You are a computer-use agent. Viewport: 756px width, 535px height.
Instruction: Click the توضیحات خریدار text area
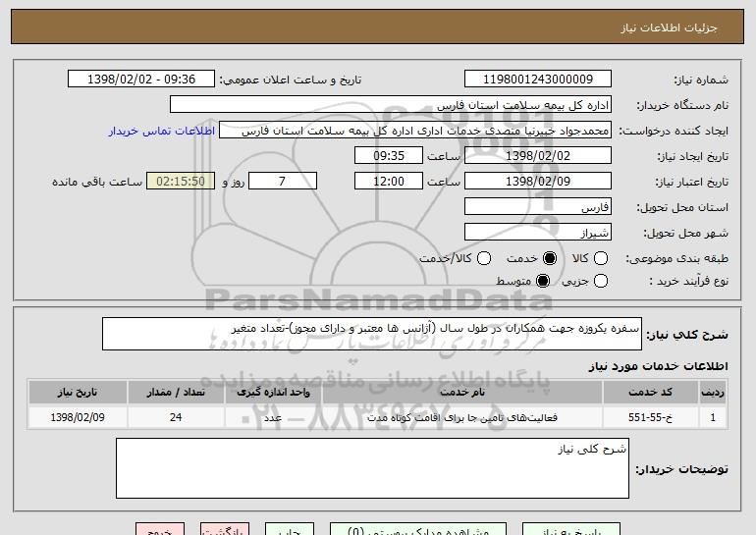pos(372,468)
